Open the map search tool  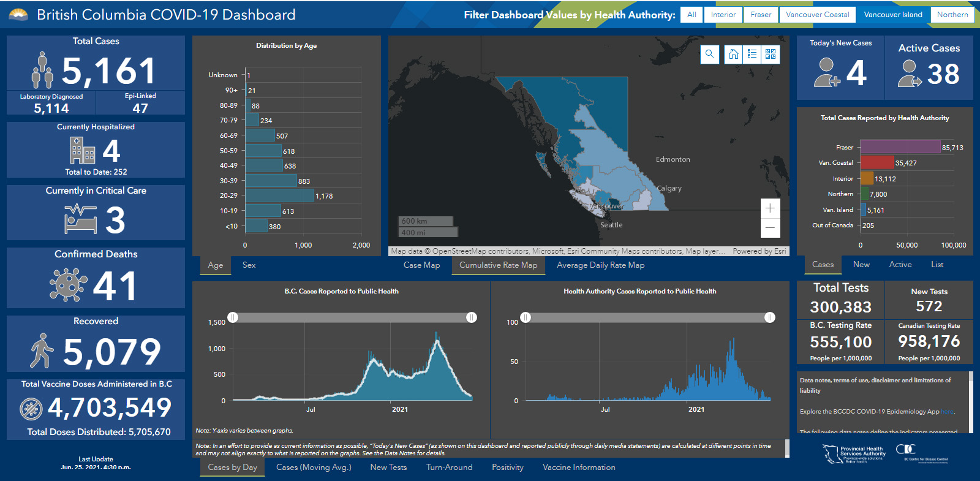coord(709,54)
